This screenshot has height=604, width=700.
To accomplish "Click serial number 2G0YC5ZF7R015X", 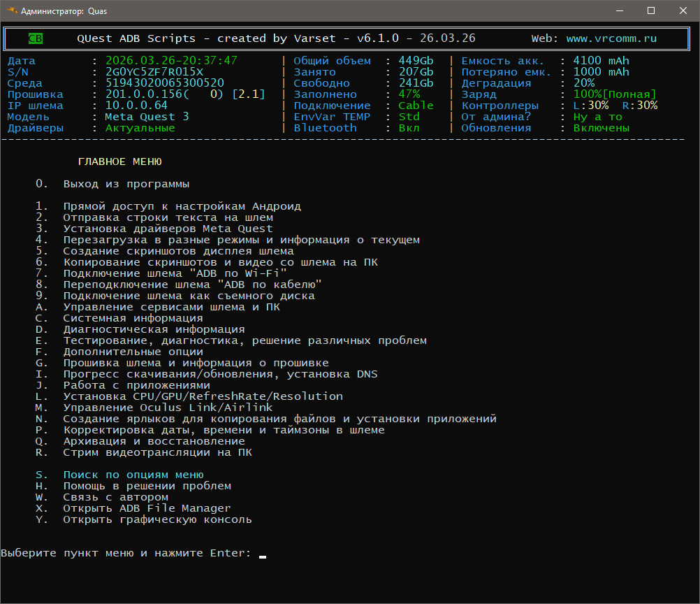I will click(154, 71).
